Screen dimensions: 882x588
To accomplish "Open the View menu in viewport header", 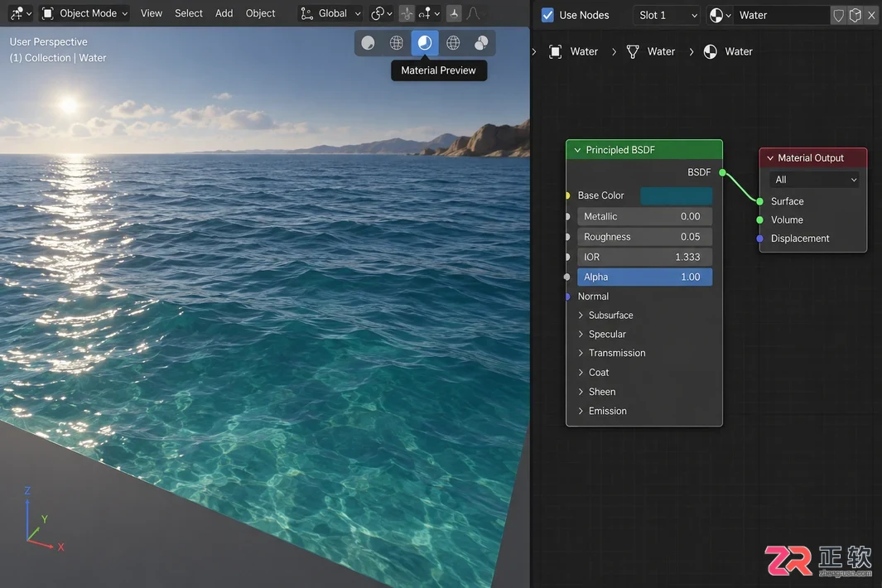I will [x=152, y=13].
